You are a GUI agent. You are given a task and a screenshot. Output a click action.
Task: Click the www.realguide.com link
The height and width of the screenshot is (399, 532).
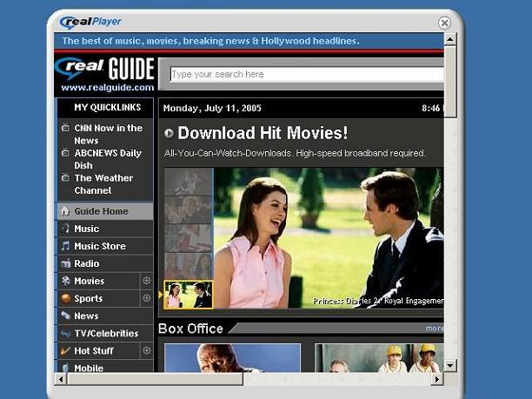[x=108, y=88]
